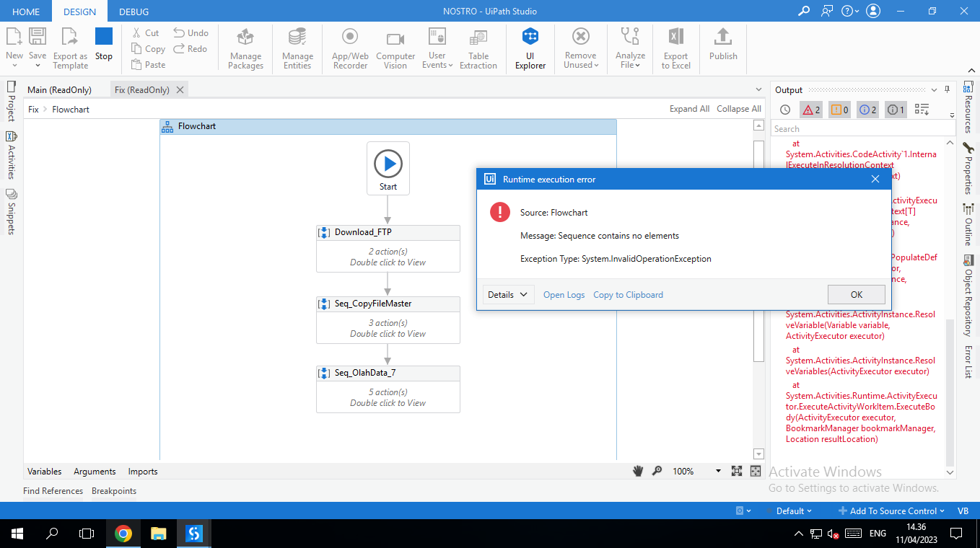Click Copy to Clipboard link
The image size is (980, 548).
628,294
